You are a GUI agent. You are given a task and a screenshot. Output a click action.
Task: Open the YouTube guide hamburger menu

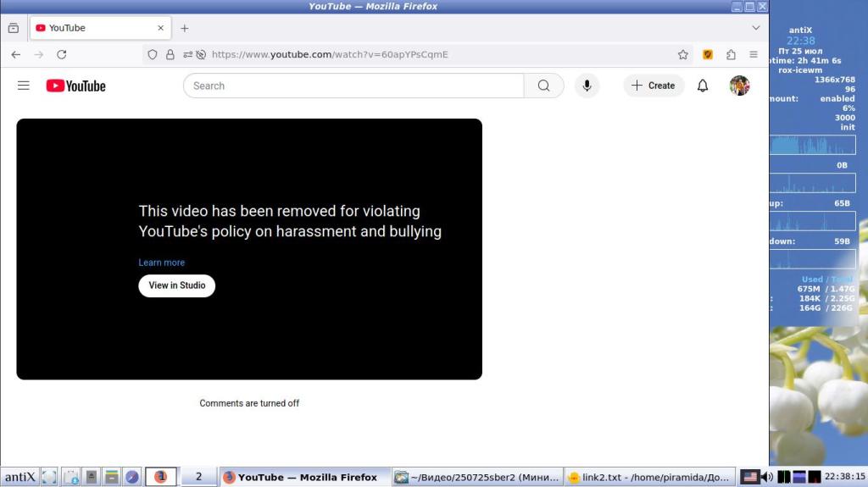click(24, 86)
